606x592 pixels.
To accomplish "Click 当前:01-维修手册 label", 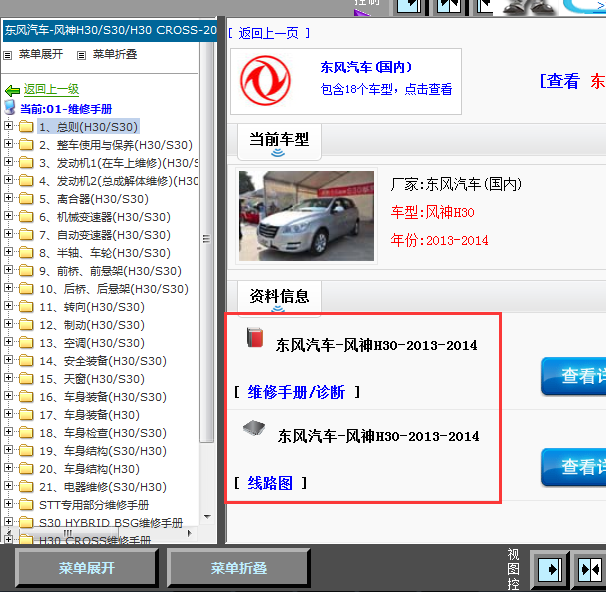I will 66,109.
